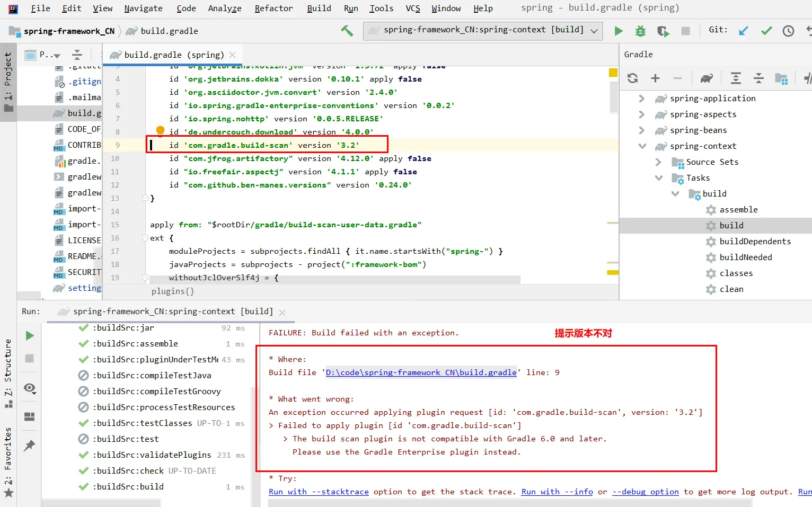Collapse the Tasks node in Gradle

[x=659, y=178]
